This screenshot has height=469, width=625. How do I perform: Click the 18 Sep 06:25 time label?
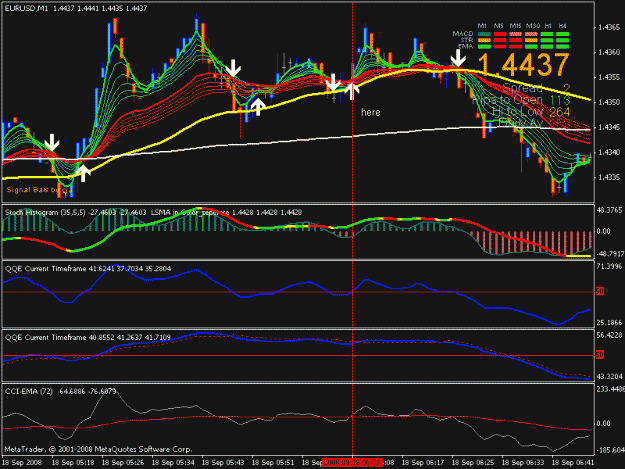(473, 463)
